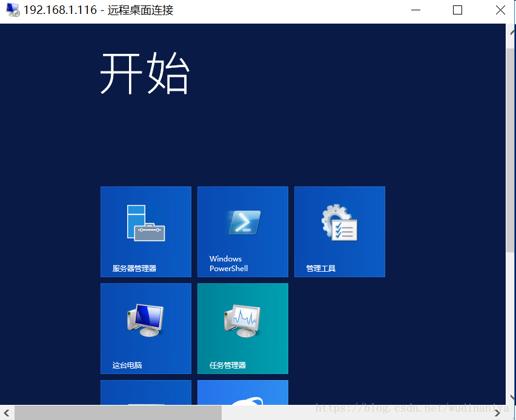
Task: Click the 192.168.1.116 - 远程桌面连接 title text
Action: click(x=98, y=10)
